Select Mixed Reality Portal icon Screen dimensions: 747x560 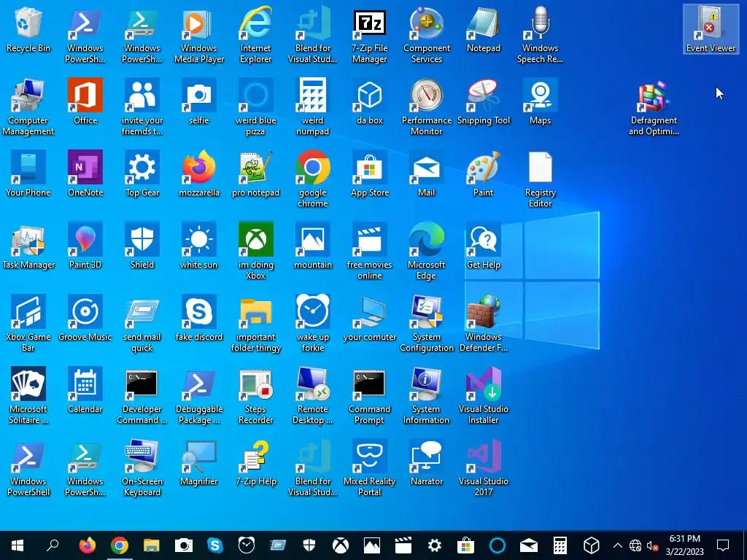click(x=370, y=468)
